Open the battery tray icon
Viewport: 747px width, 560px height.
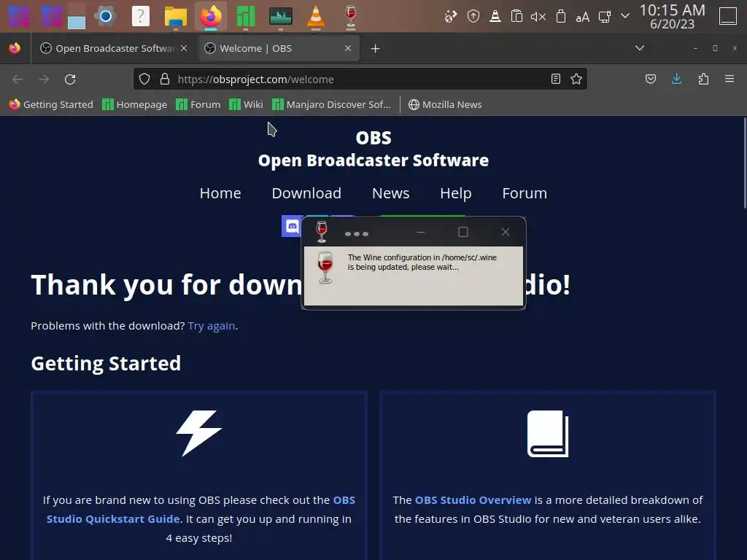tap(561, 17)
